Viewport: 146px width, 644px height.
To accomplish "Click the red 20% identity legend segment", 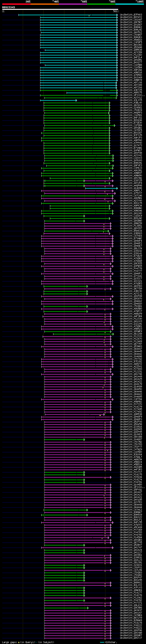I will click(x=16, y=4).
